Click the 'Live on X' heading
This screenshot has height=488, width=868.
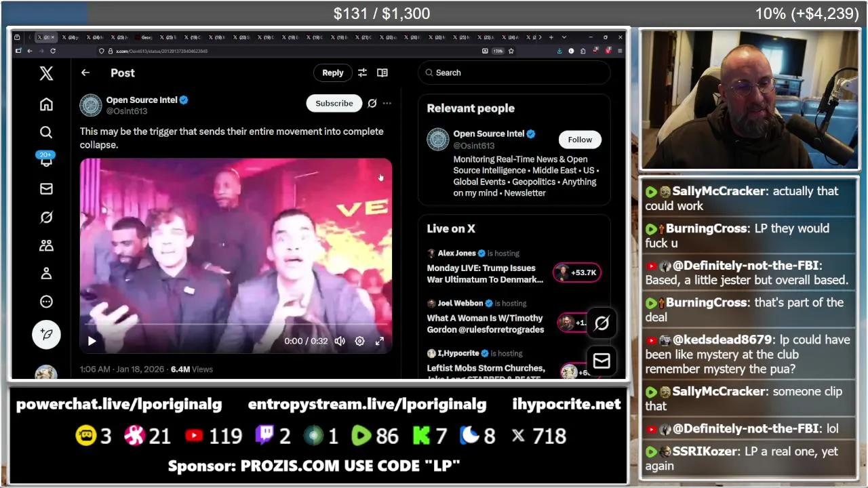pos(451,229)
